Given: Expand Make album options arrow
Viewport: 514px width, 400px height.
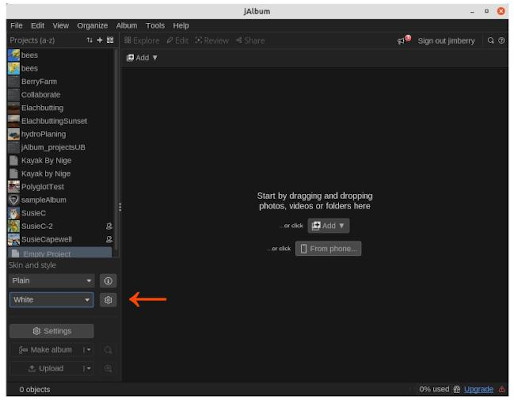Looking at the screenshot, I should coord(87,350).
